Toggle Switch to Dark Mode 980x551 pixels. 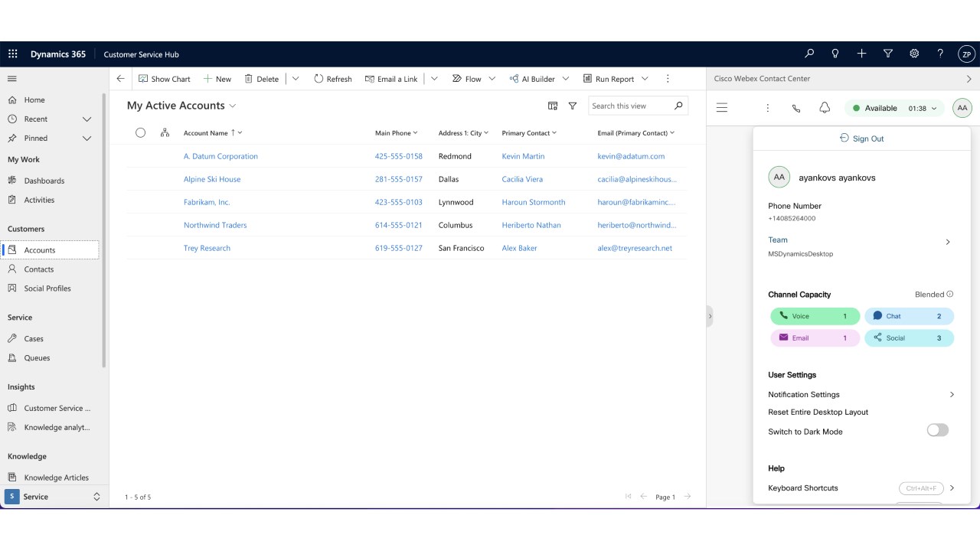click(938, 430)
